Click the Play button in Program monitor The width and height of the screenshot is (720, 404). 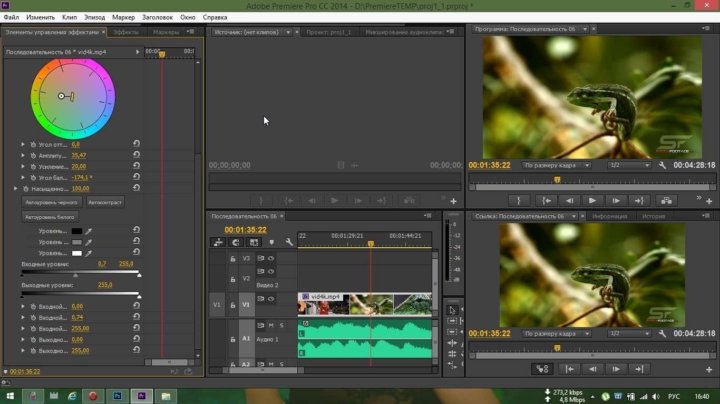coord(593,200)
